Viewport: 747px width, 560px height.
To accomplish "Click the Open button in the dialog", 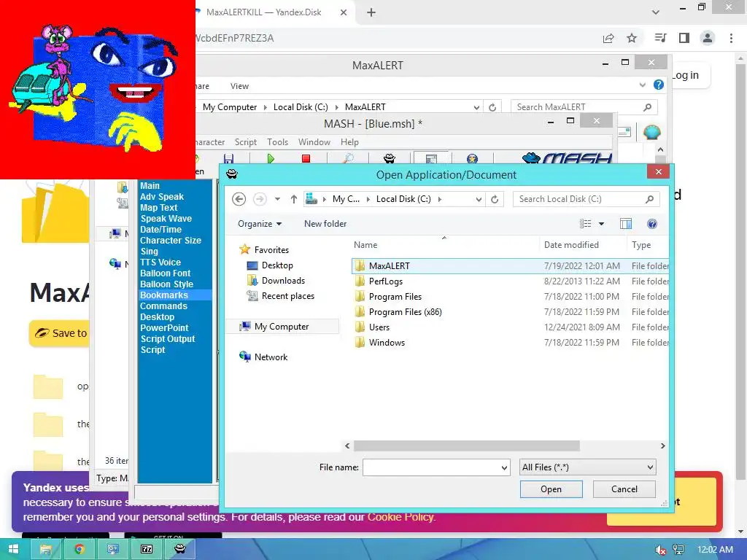I will pos(551,489).
